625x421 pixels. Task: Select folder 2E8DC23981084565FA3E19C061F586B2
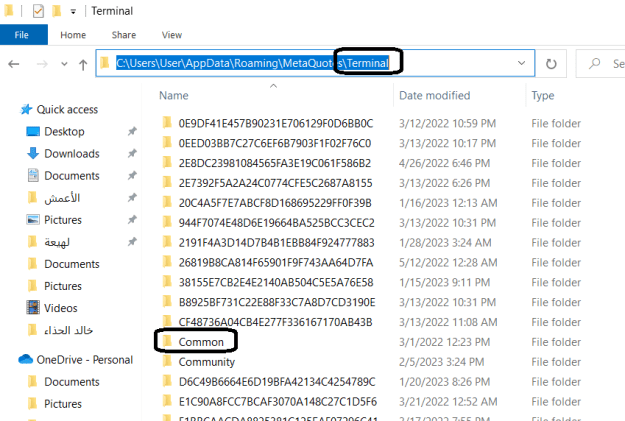pyautogui.click(x=275, y=163)
